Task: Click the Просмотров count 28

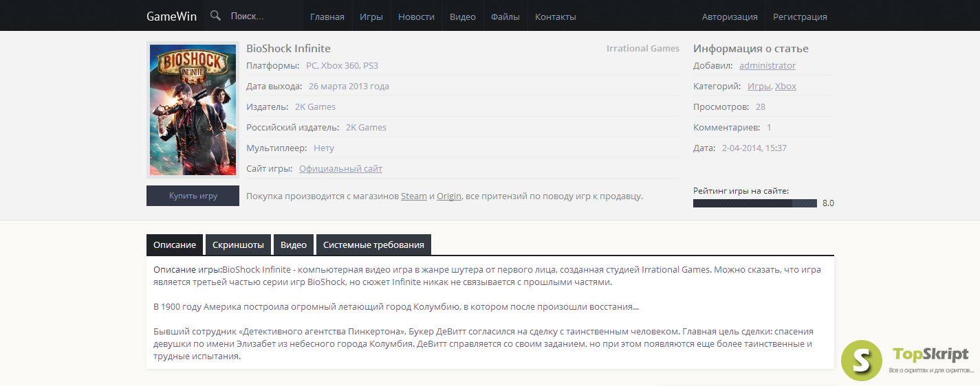Action: point(760,106)
